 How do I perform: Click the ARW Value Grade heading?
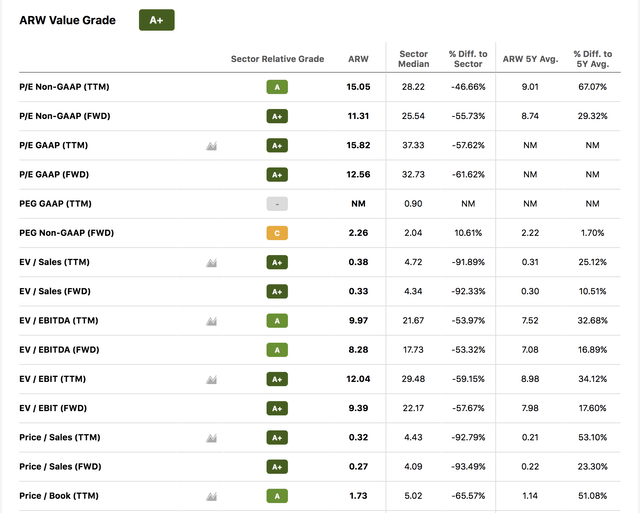coord(67,20)
